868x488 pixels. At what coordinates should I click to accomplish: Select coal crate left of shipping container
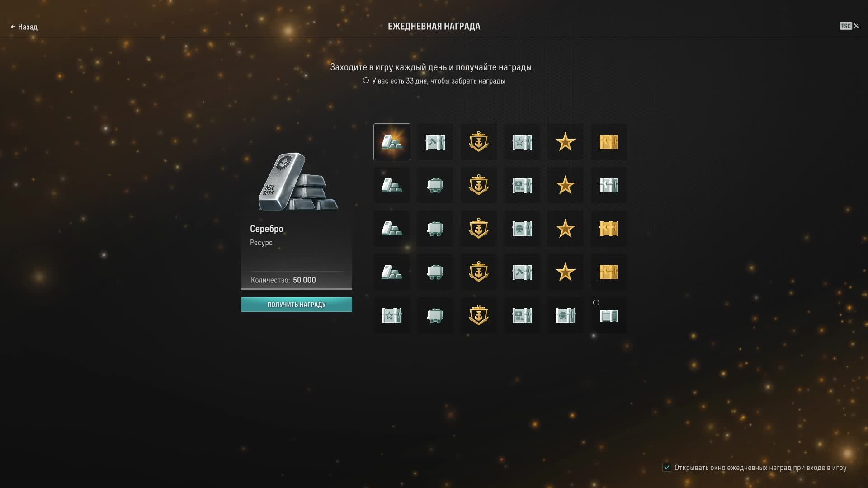[565, 315]
